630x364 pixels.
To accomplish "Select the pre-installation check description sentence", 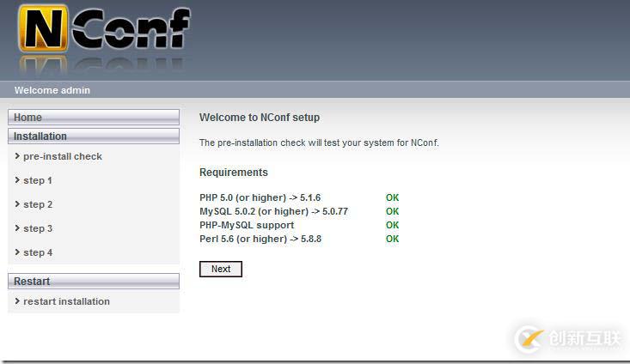I will (319, 143).
